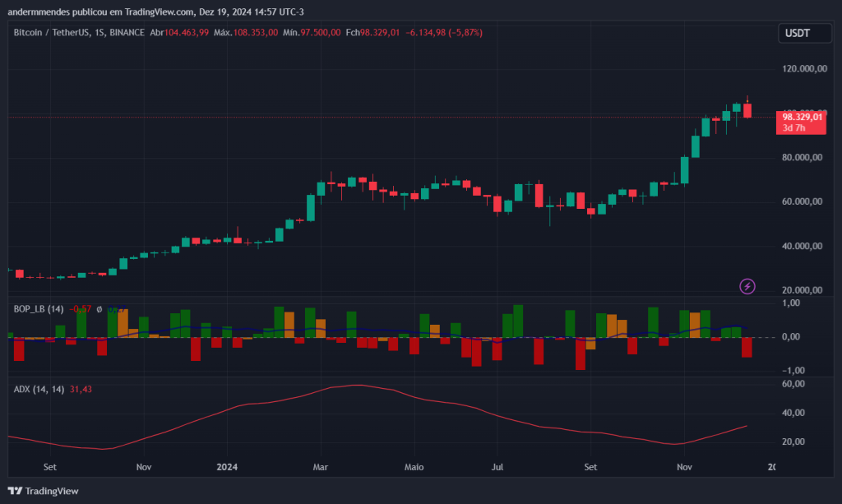Click the opening price Abr 104.463,99
This screenshot has width=842, height=504.
[179, 33]
